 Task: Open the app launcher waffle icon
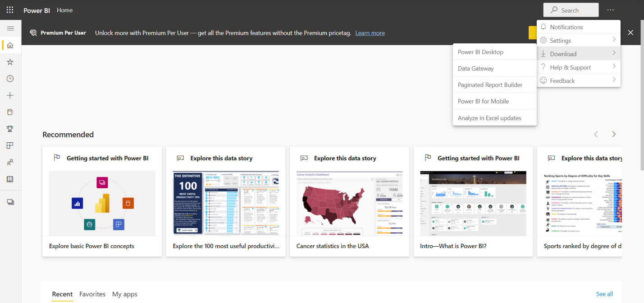point(10,10)
